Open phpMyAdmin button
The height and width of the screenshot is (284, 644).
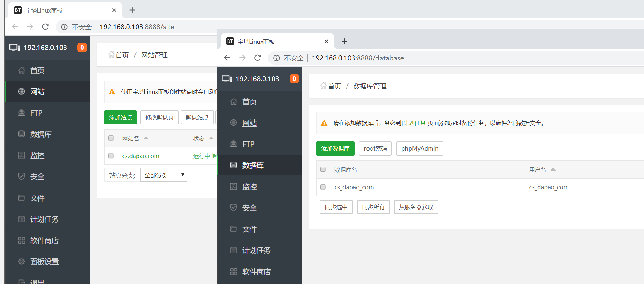pos(420,148)
